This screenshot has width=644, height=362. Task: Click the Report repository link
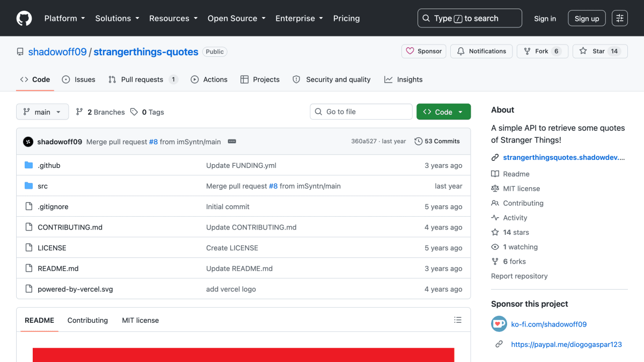(x=519, y=276)
